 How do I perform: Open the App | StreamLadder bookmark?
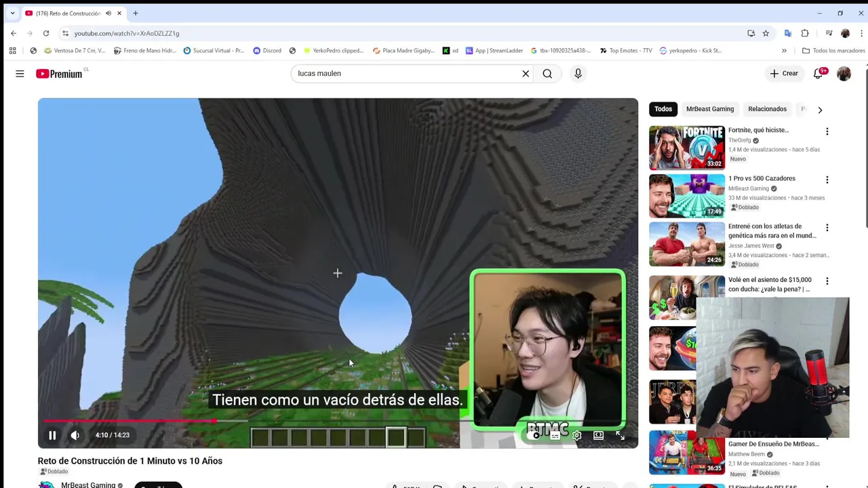494,50
